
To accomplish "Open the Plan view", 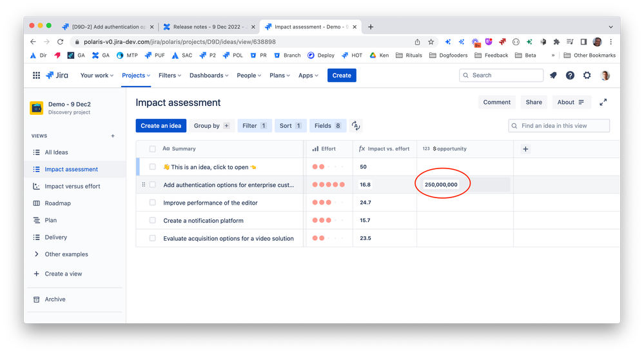I will coord(50,220).
